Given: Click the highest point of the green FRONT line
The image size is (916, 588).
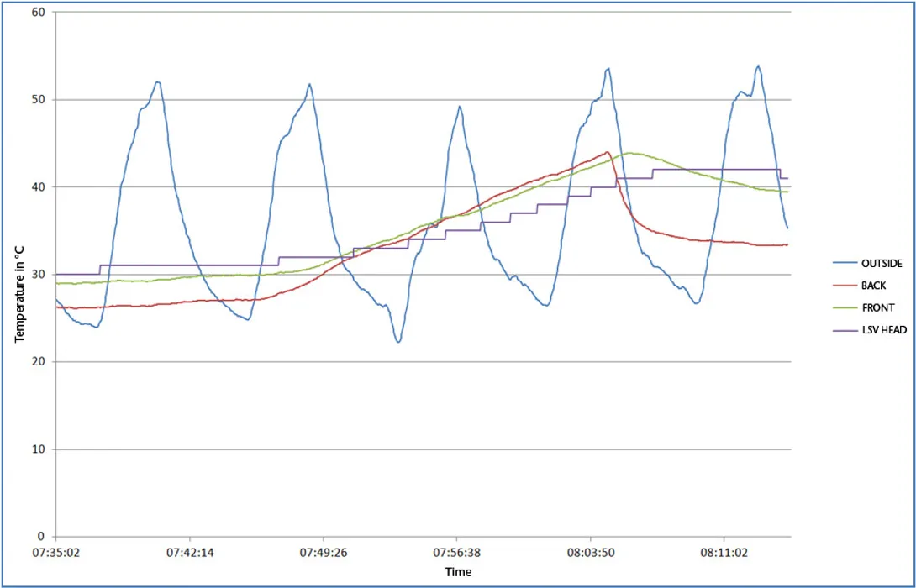Looking at the screenshot, I should (x=629, y=153).
